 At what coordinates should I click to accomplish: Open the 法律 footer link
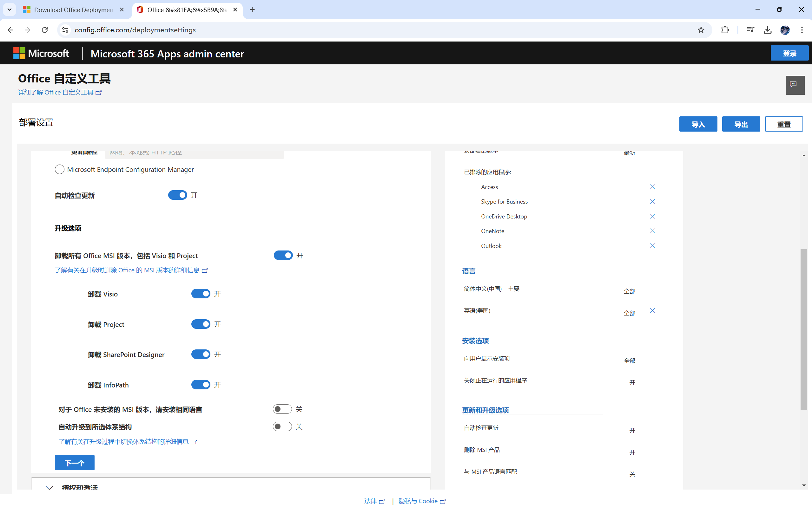coord(374,501)
